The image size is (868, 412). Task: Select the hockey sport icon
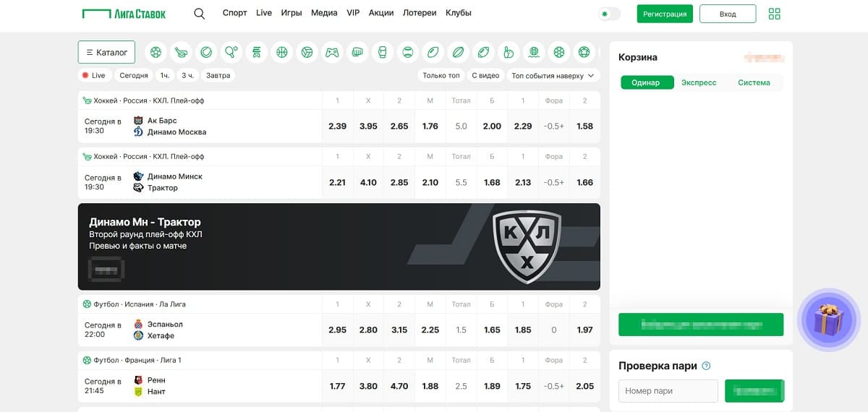point(181,52)
